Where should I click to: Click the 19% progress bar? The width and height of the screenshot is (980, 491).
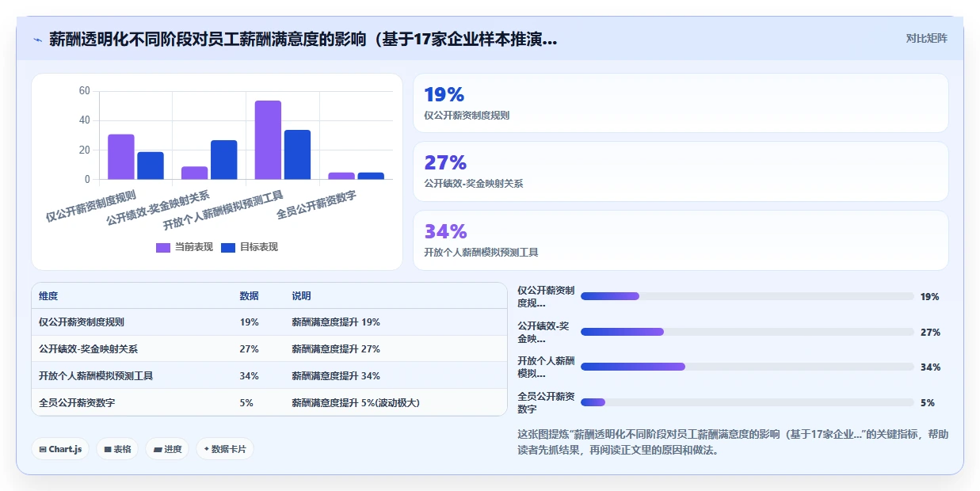coord(747,296)
